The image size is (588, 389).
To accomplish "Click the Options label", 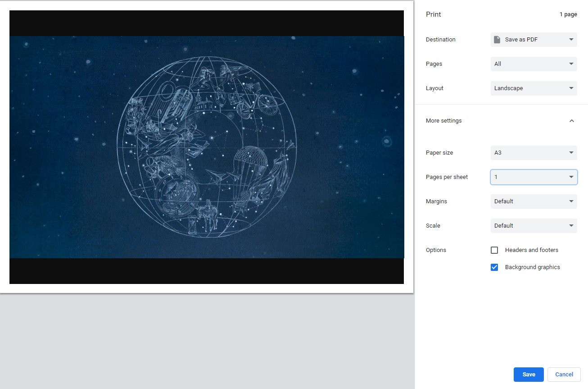I will [x=436, y=250].
